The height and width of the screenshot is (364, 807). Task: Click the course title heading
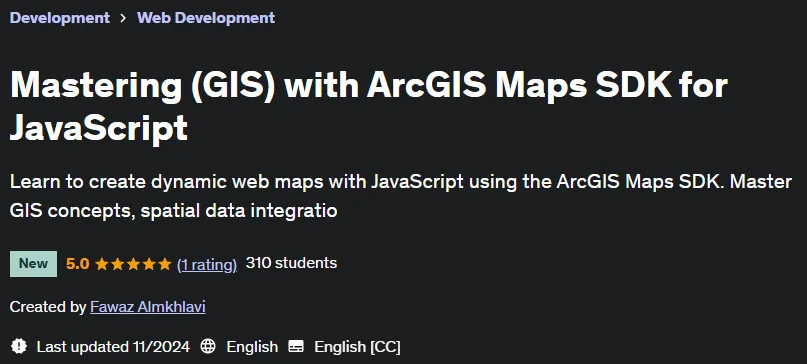click(369, 106)
